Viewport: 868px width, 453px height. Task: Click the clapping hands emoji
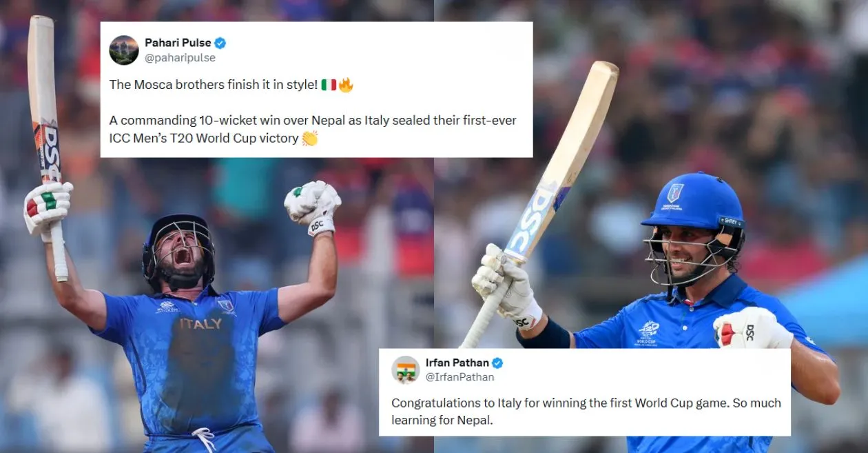pos(310,139)
